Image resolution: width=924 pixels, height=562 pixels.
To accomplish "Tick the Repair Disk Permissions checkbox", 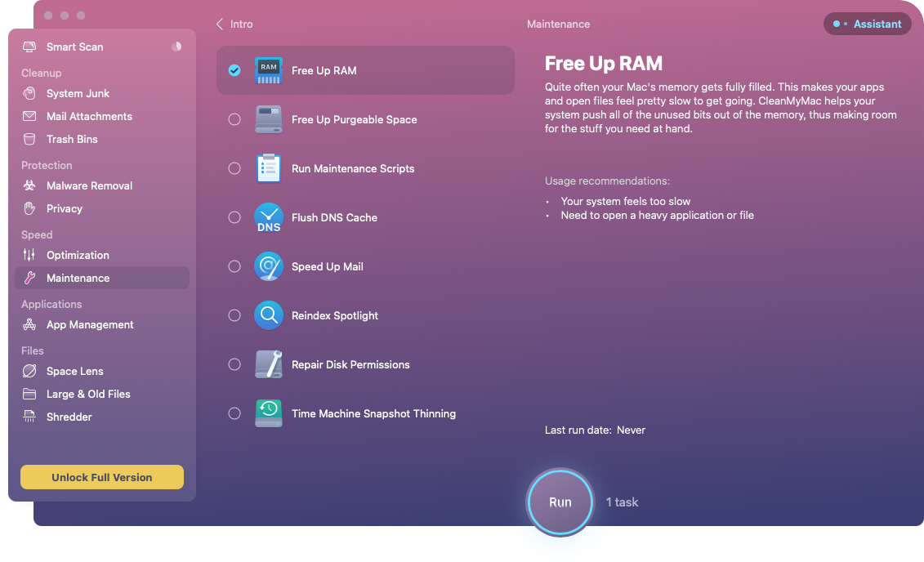I will [234, 364].
